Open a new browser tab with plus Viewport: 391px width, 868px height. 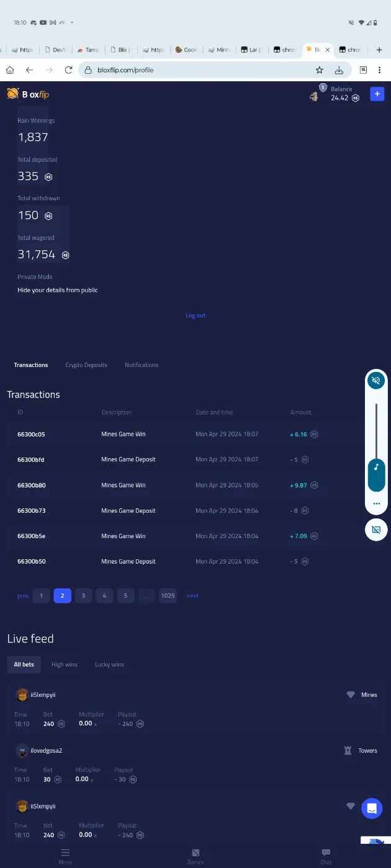[379, 50]
